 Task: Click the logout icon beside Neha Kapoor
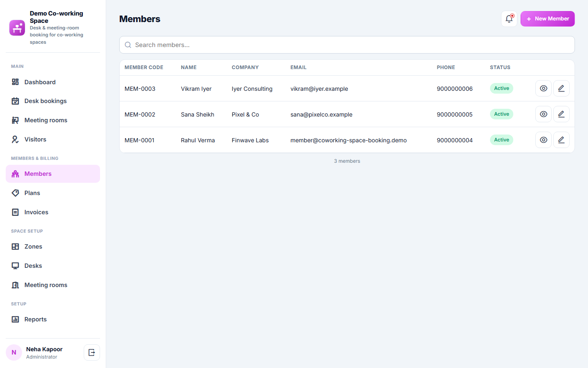[x=92, y=352]
